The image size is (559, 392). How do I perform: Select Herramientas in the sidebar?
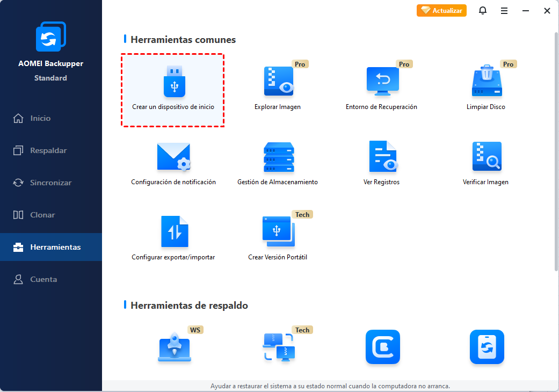coord(51,247)
